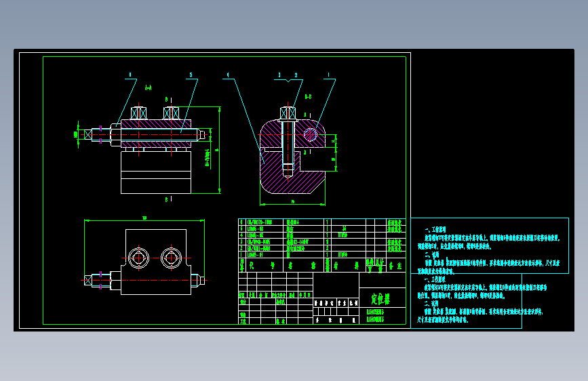Click balloon number 1 at top right
The image size is (588, 381).
tap(328, 75)
